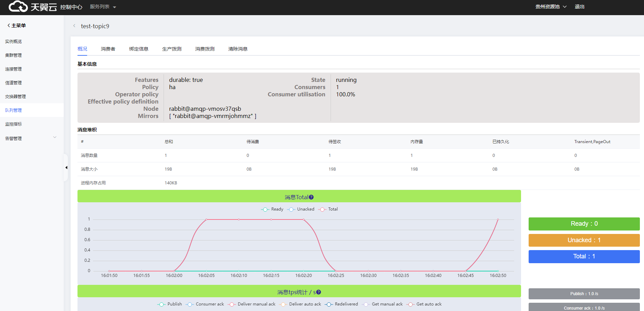The height and width of the screenshot is (311, 644).
Task: Switch to the 消费者 tab
Action: (x=108, y=49)
